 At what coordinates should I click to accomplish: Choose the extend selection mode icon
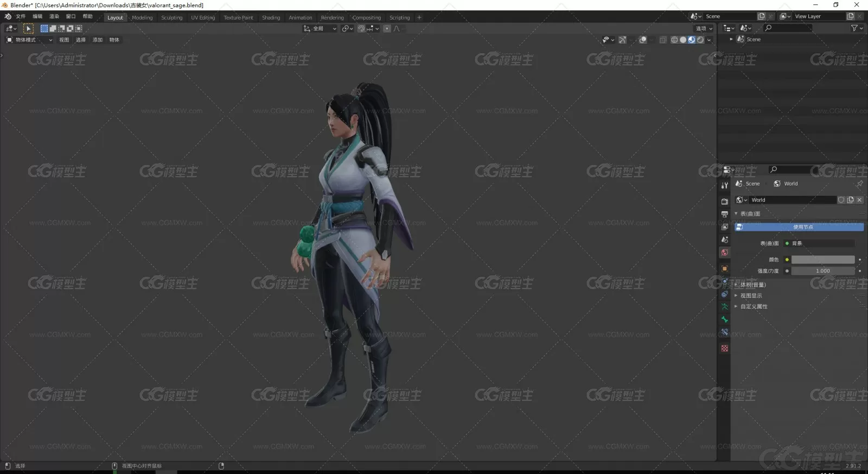coord(53,28)
